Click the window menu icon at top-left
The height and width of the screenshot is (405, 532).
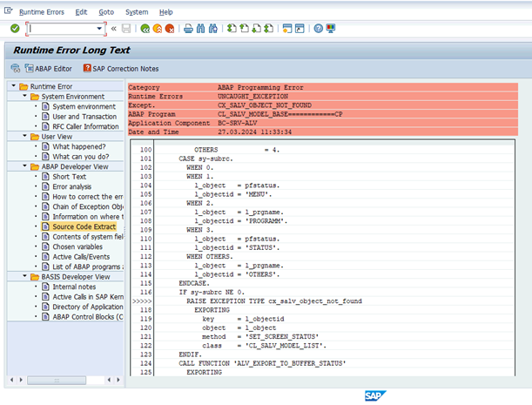(8, 10)
